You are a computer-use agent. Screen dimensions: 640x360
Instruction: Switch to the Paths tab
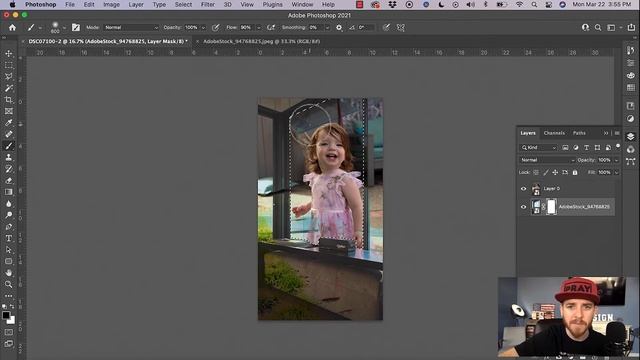click(579, 133)
